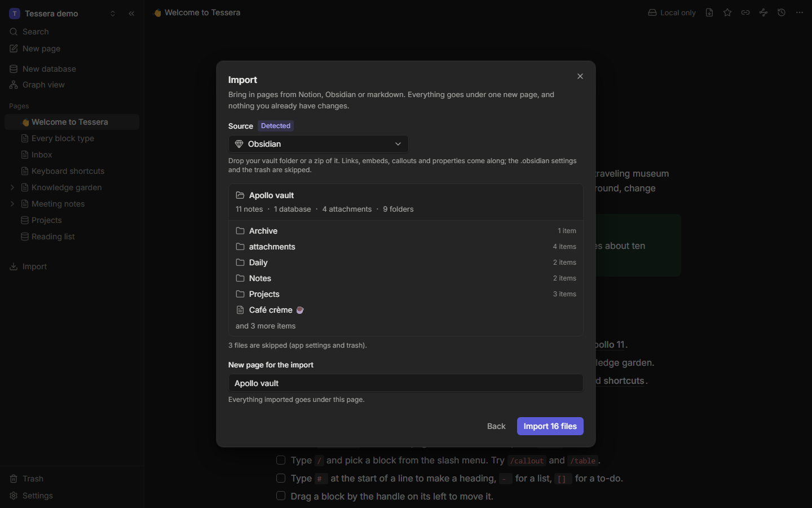Expand the Knowledge garden page tree
Screen dimensions: 812x508
point(12,187)
